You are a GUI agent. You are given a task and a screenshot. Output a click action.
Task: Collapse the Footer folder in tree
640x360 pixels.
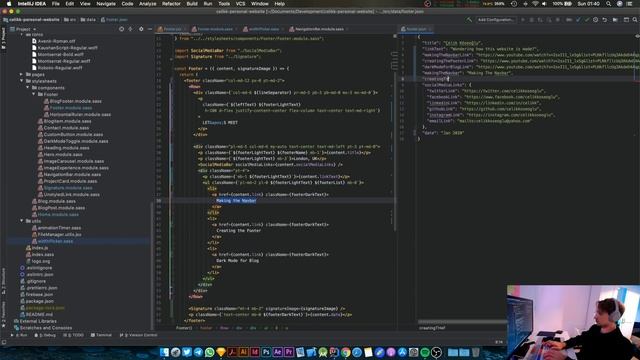click(34, 94)
